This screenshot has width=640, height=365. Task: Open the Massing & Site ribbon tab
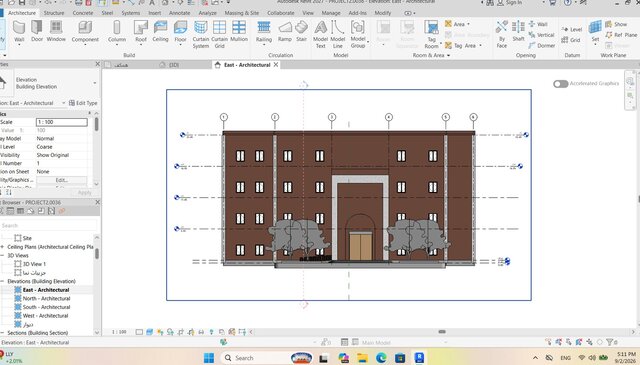[x=242, y=13]
